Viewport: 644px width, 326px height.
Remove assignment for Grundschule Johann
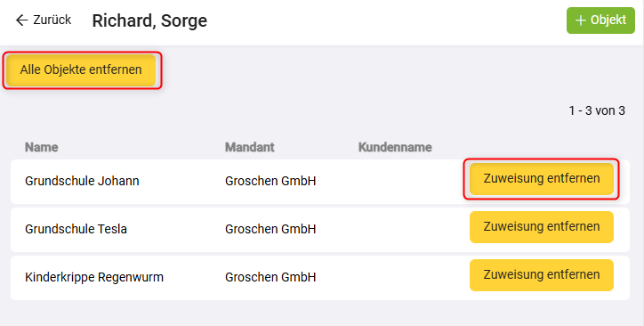(x=542, y=179)
